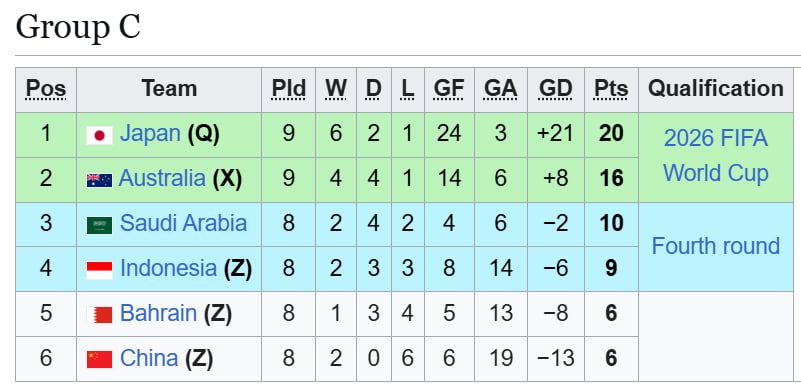Open the Australia team link
The width and height of the screenshot is (801, 386).
162,179
